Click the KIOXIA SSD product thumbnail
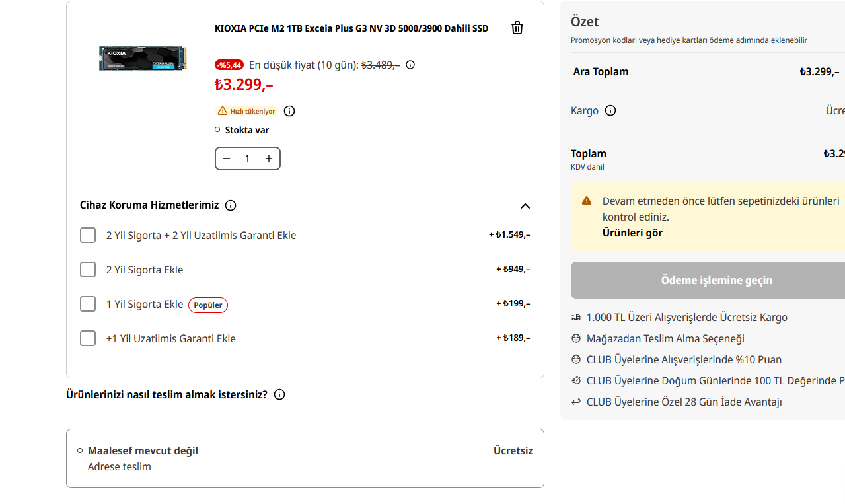 coord(143,58)
